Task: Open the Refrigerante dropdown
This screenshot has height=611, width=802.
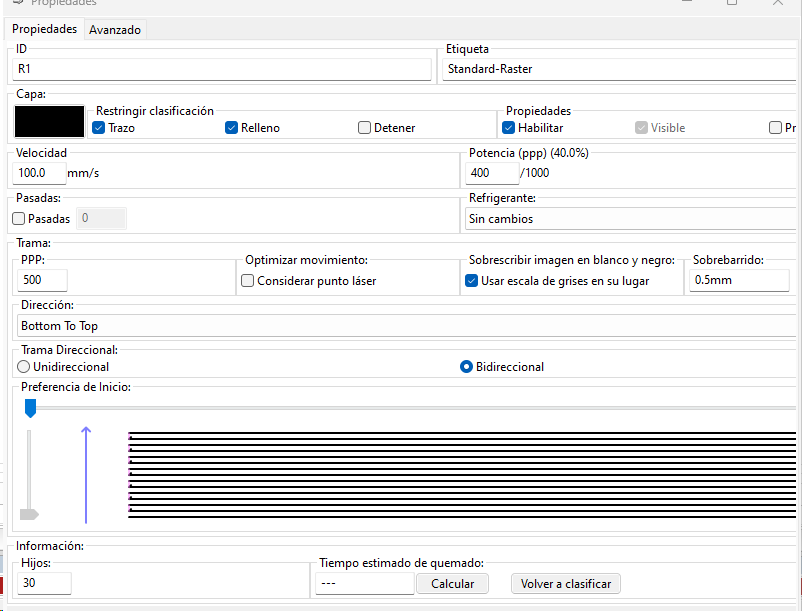Action: point(630,219)
